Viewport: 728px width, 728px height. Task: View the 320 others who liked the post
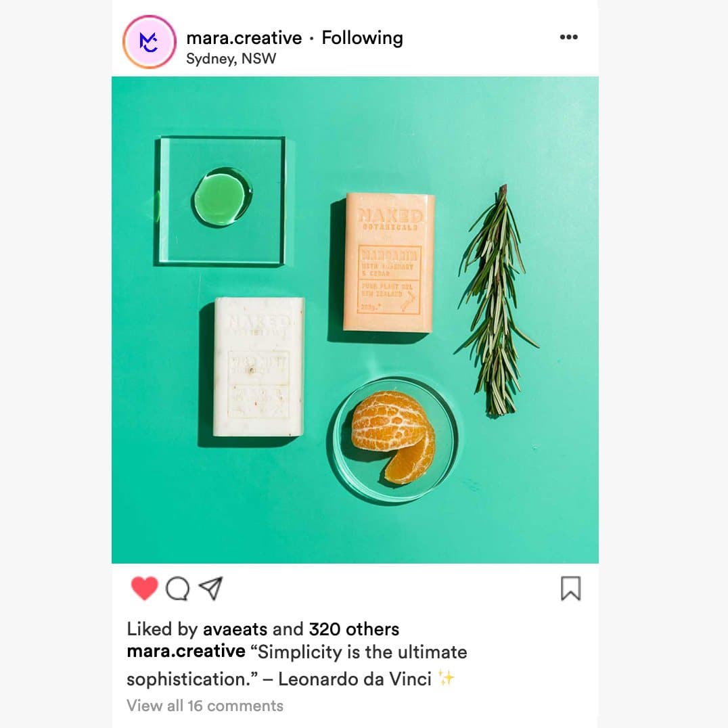click(x=354, y=629)
